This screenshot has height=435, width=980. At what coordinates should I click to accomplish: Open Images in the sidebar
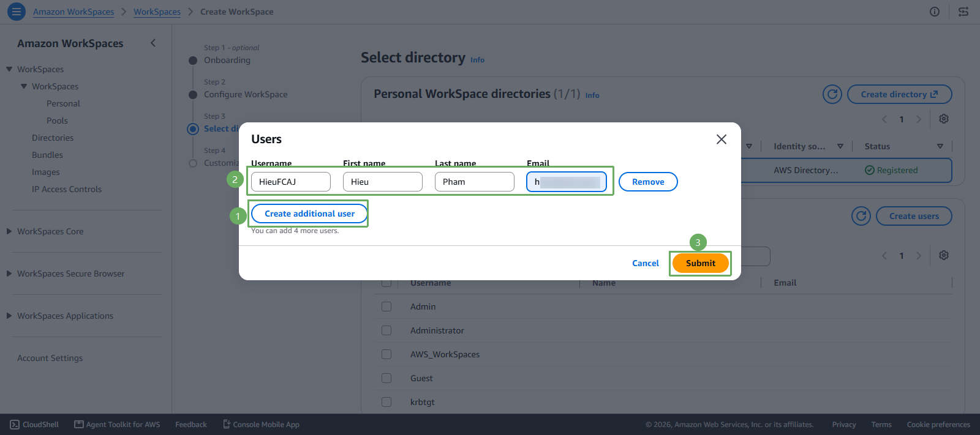tap(46, 172)
